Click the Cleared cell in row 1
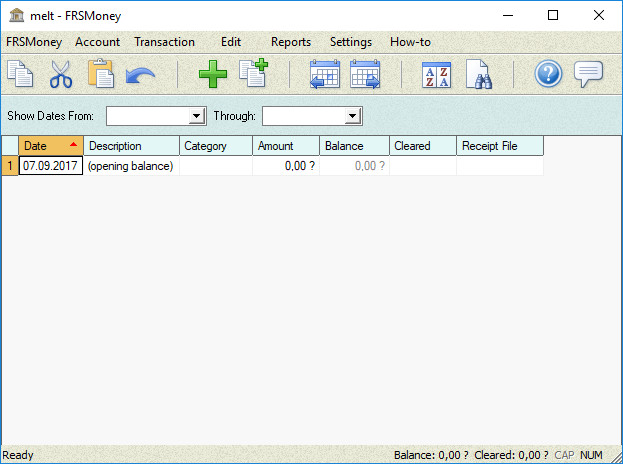Image resolution: width=623 pixels, height=464 pixels. click(x=423, y=166)
